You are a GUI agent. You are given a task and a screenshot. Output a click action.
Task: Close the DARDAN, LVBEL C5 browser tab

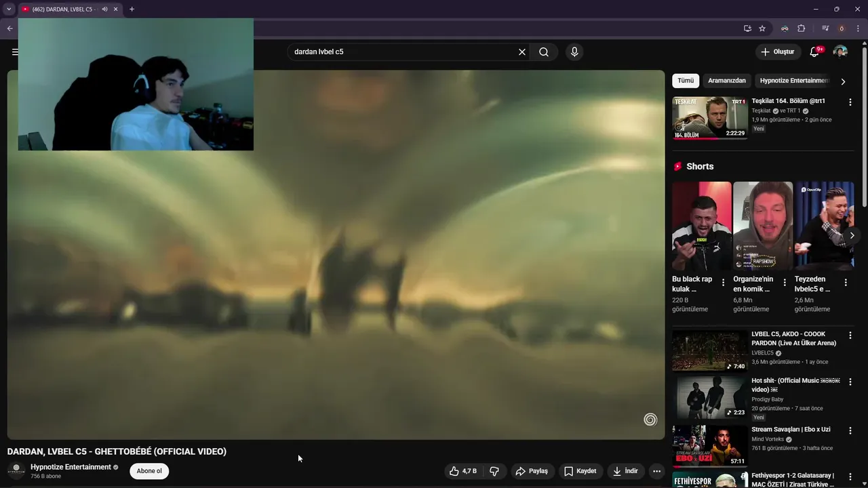pos(116,9)
